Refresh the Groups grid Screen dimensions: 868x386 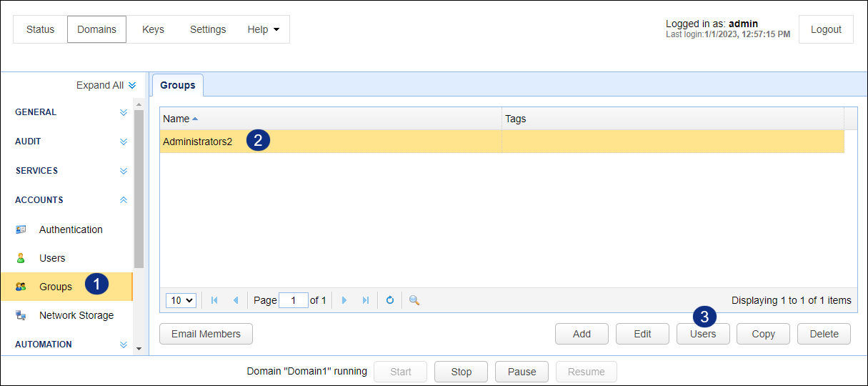[x=390, y=300]
